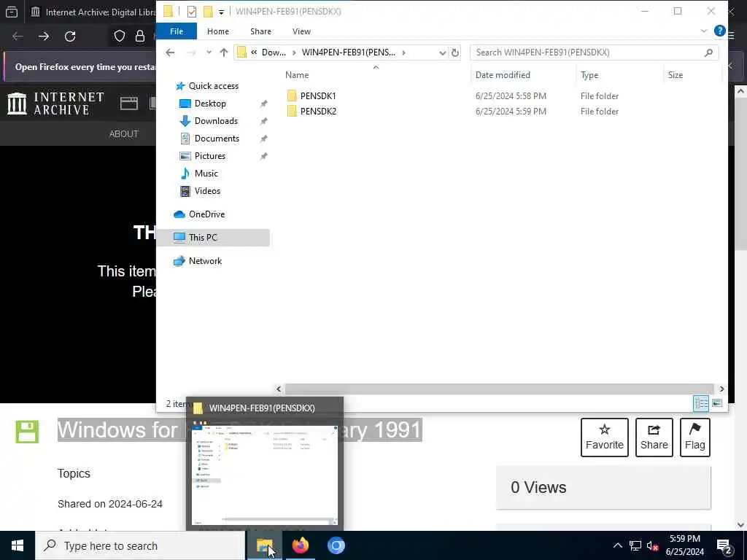Click the green floppy software icon

pos(27,432)
